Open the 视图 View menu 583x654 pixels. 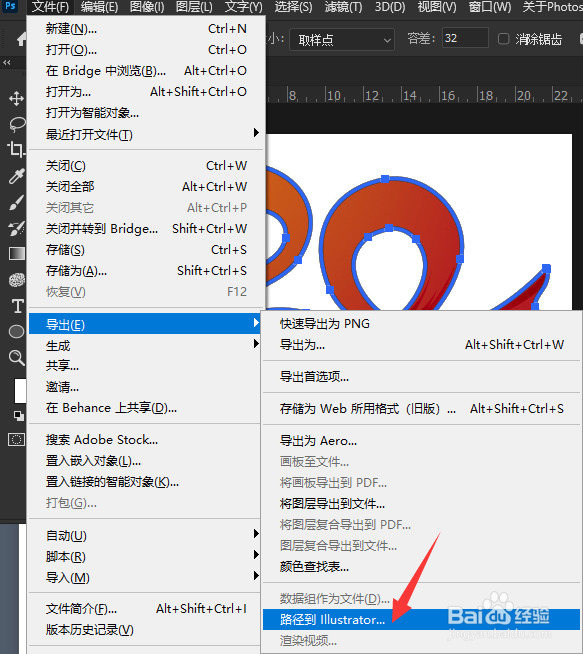pyautogui.click(x=437, y=7)
